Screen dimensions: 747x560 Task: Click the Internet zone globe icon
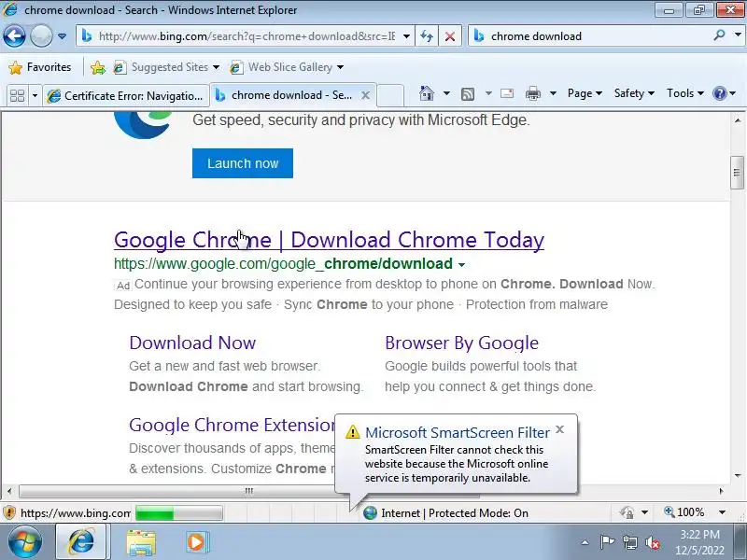click(370, 512)
